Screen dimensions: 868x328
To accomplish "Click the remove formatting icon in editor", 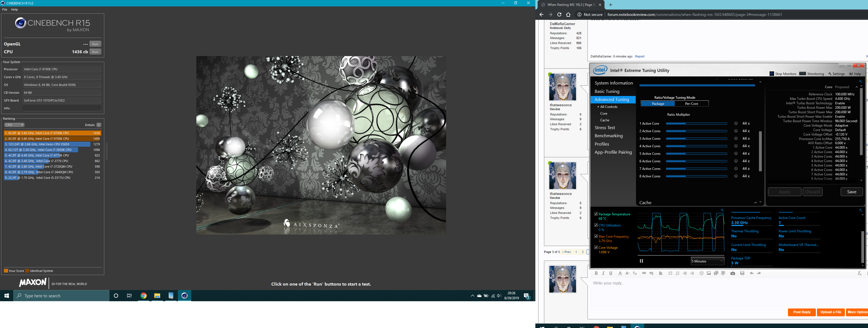I will pyautogui.click(x=859, y=273).
